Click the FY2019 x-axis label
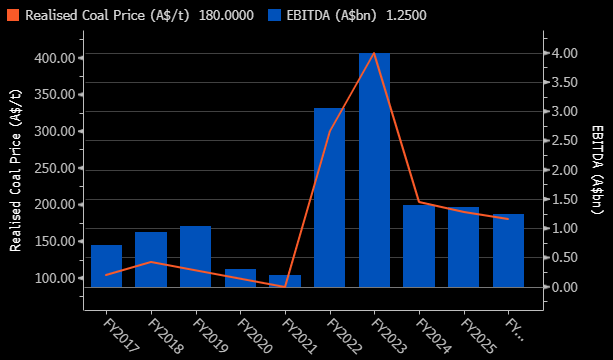Image resolution: width=613 pixels, height=360 pixels. [211, 336]
